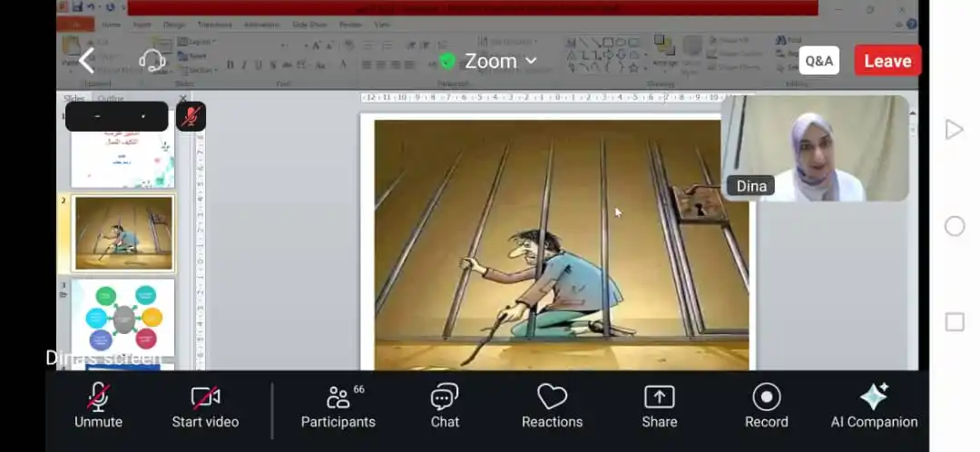Click the Increase Font Size icon

315,45
